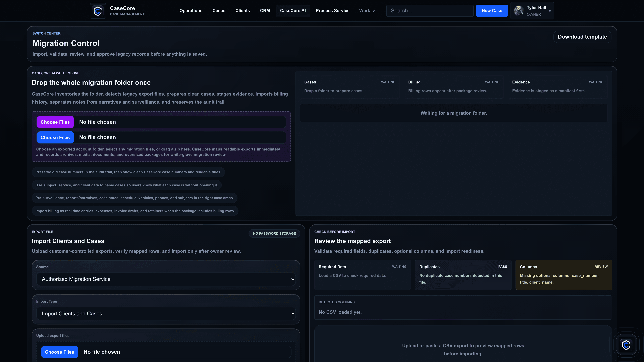644x362 pixels.
Task: Click the CaseCore shield logo icon
Action: pyautogui.click(x=98, y=11)
